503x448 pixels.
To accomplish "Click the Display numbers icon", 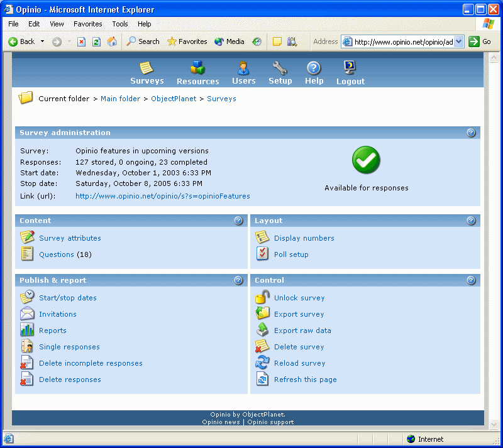I will click(262, 238).
